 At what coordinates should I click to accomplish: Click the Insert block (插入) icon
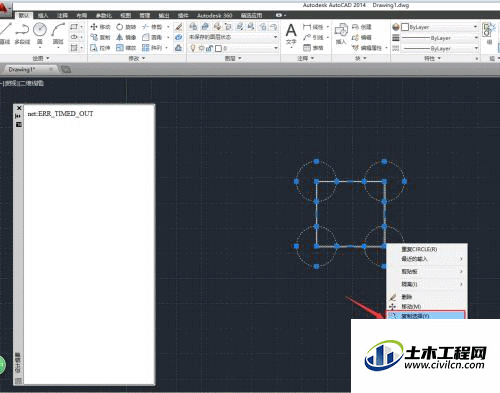341,34
